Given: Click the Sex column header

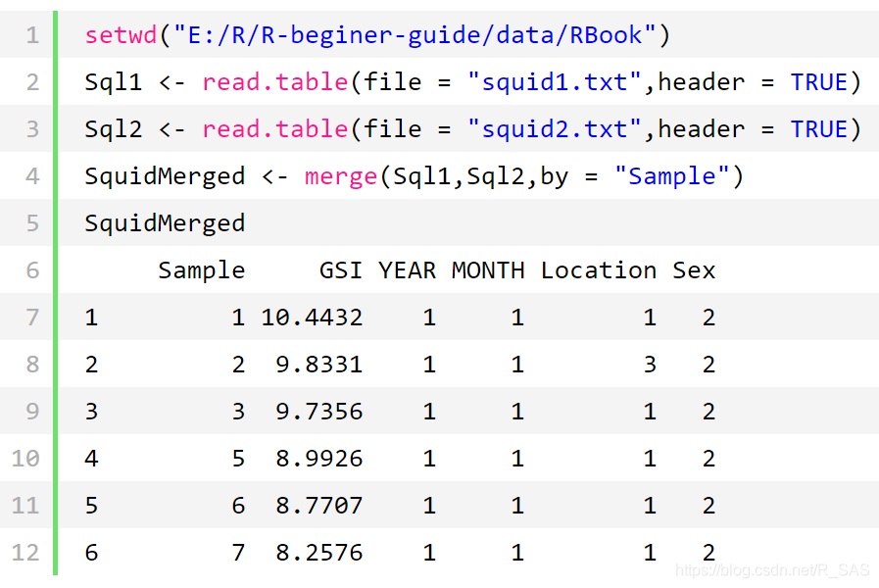Looking at the screenshot, I should (x=694, y=270).
